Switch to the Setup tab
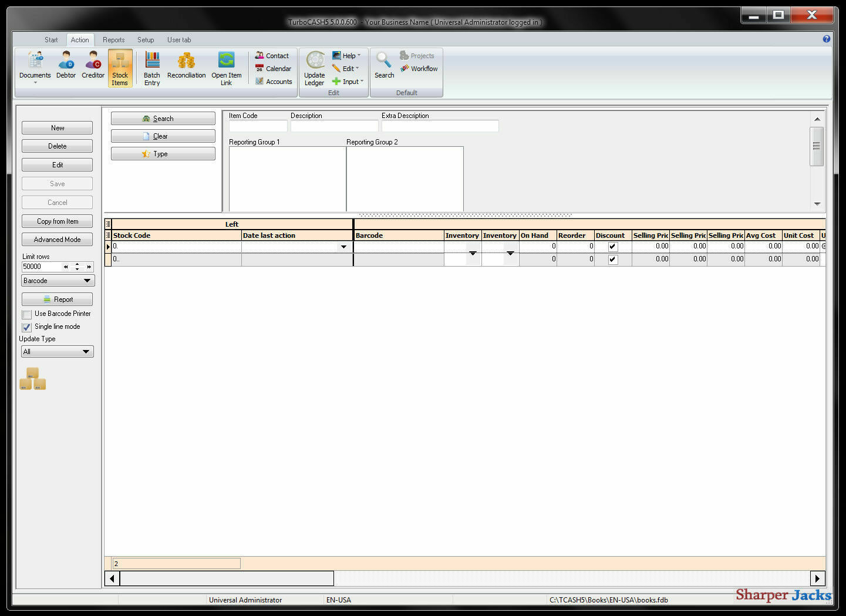Image resolution: width=846 pixels, height=616 pixels. click(x=146, y=40)
